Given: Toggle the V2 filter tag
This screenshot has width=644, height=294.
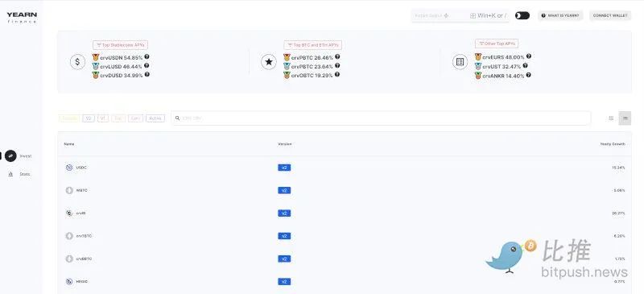Looking at the screenshot, I should tap(89, 118).
